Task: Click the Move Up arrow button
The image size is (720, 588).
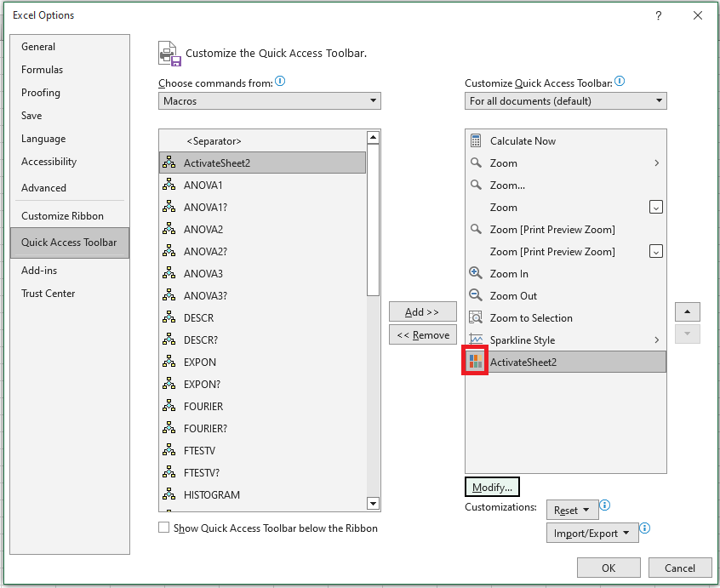Action: click(688, 312)
